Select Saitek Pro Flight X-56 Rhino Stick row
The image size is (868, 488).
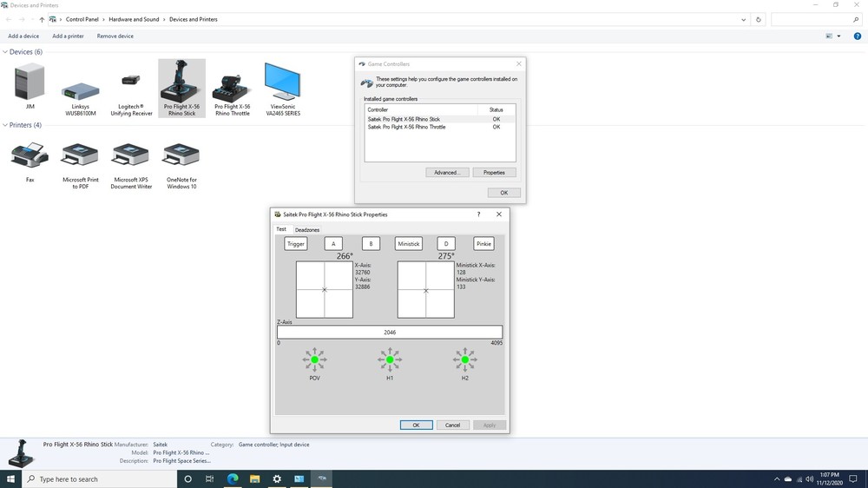pyautogui.click(x=440, y=119)
